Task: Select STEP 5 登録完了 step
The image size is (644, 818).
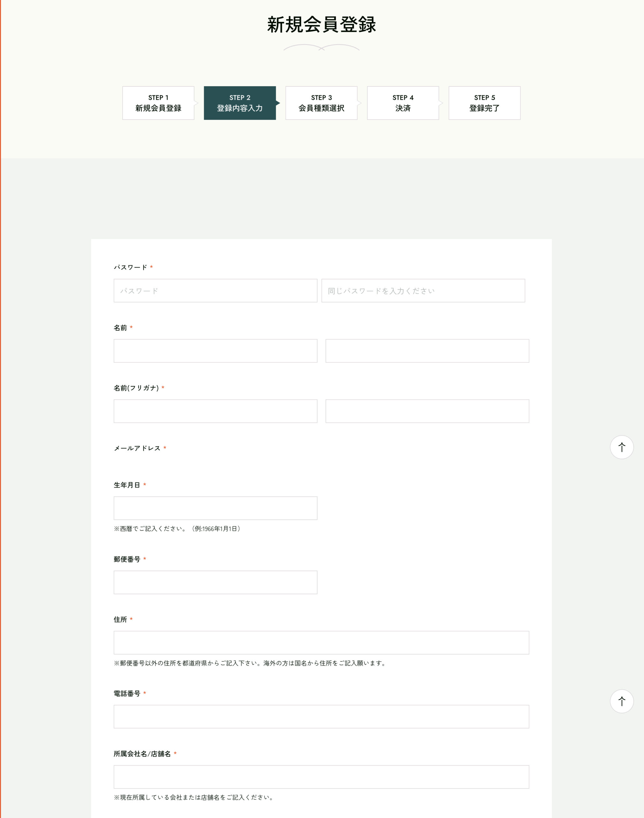Action: tap(484, 103)
